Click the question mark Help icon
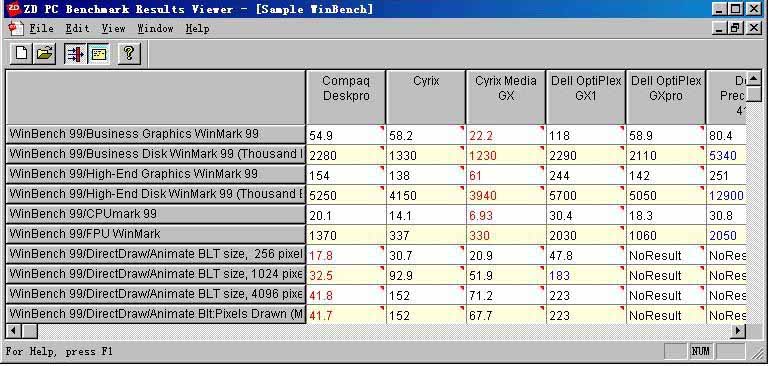768x366 pixels. (x=129, y=53)
